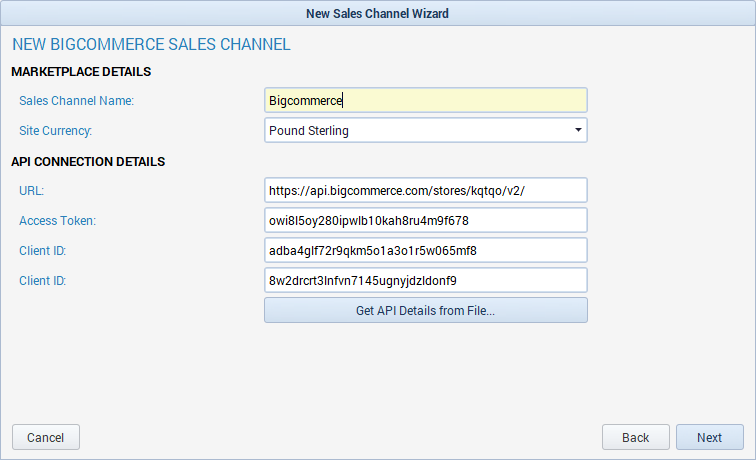Click the Site Currency label
The width and height of the screenshot is (756, 460).
coord(55,131)
